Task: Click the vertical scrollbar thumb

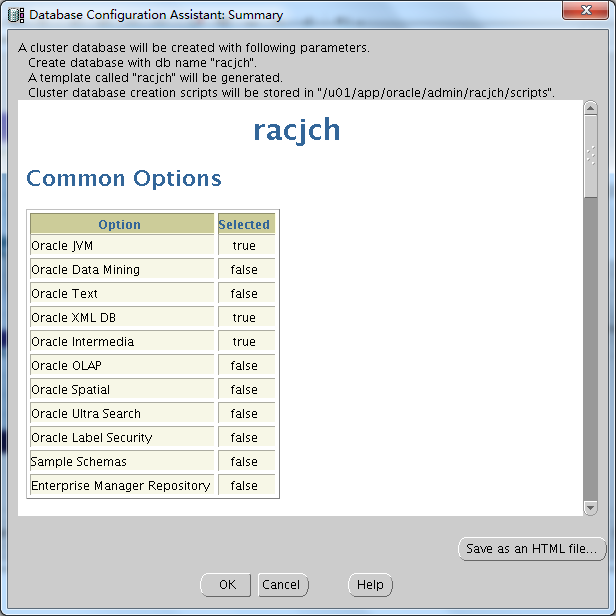Action: pos(590,156)
